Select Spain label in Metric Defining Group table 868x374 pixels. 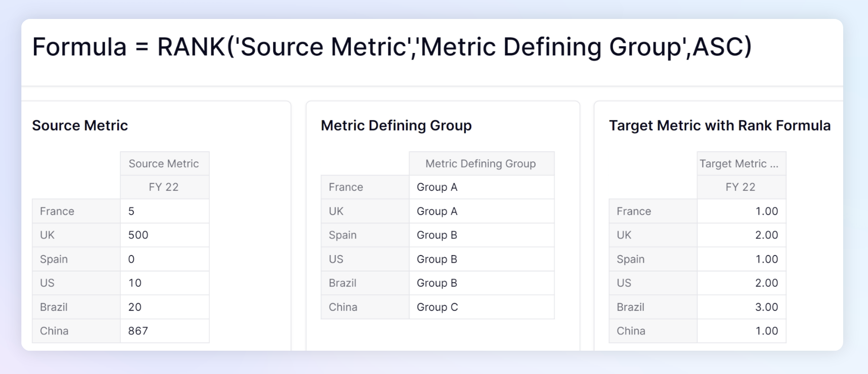(365, 235)
